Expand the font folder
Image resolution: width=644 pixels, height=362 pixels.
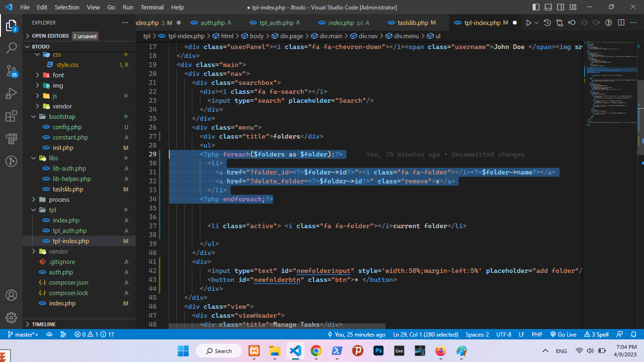[x=79, y=75]
